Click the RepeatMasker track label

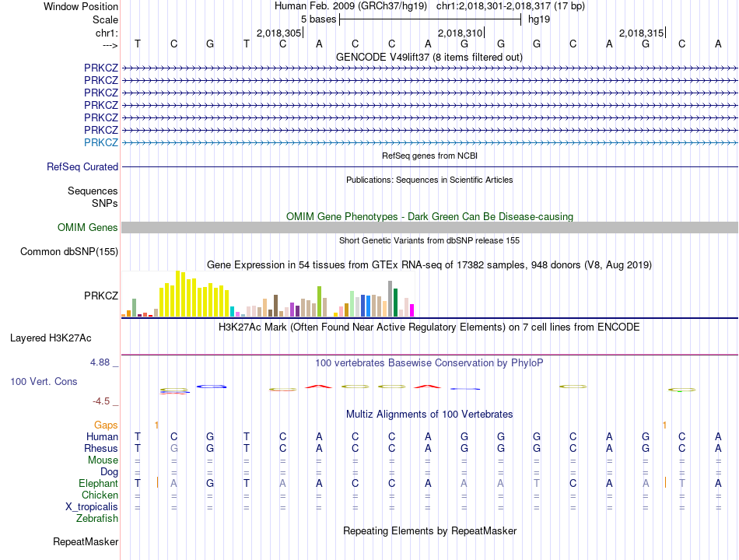tap(86, 541)
